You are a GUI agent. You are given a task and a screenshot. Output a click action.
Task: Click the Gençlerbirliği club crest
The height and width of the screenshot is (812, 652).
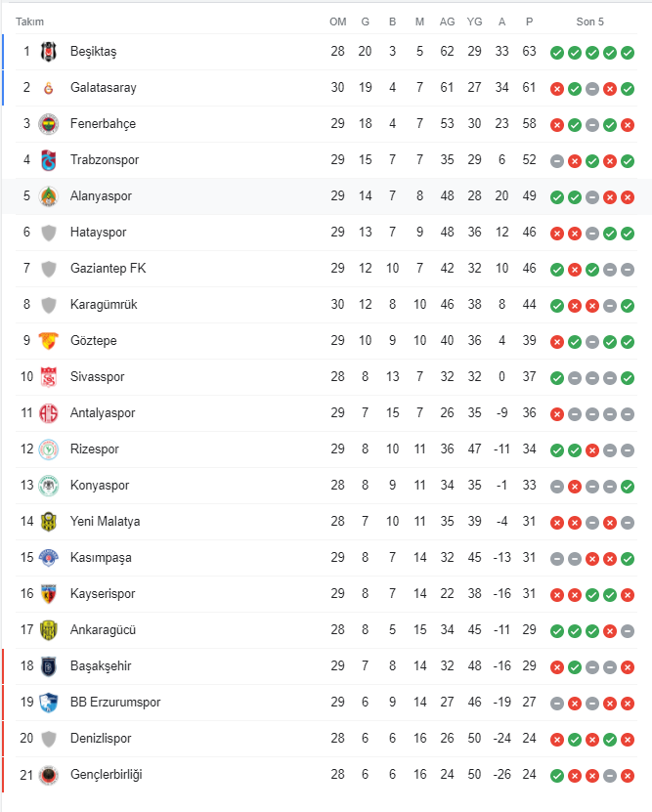tap(49, 775)
